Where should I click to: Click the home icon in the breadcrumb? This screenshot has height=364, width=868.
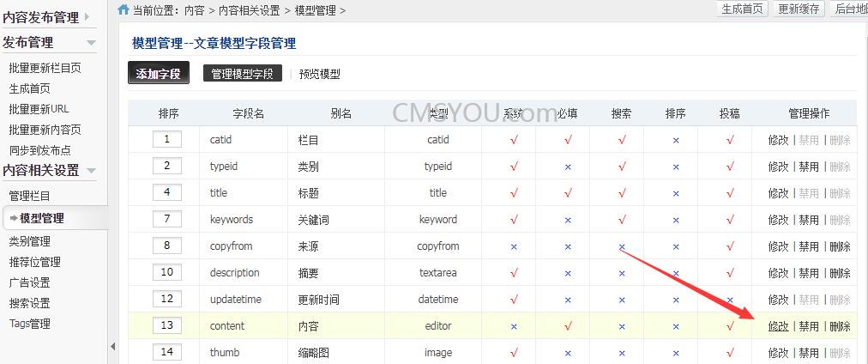(x=124, y=9)
